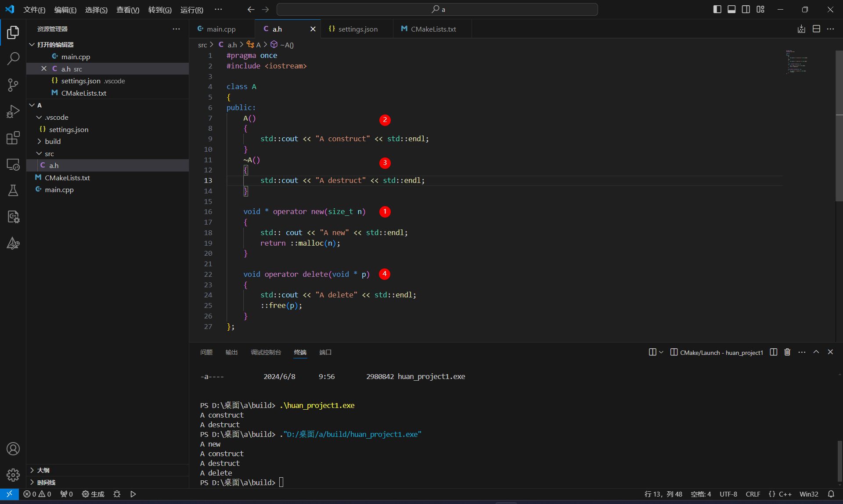
Task: Open the Testing (flask) view
Action: tap(13, 190)
